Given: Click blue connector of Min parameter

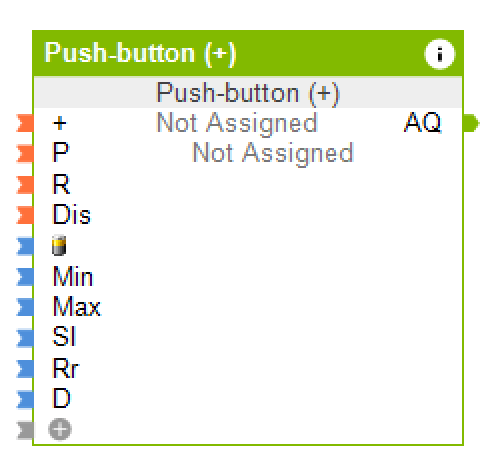Looking at the screenshot, I should [x=25, y=277].
